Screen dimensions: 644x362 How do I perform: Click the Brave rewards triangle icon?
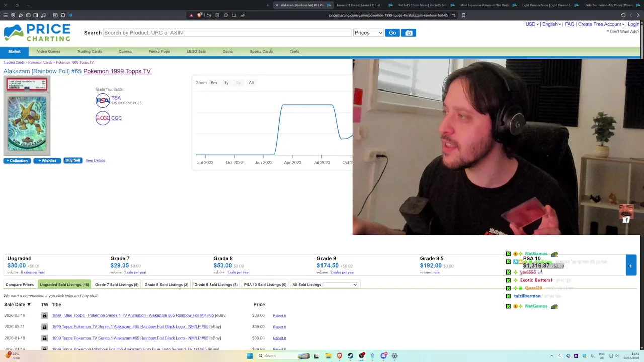(191, 15)
